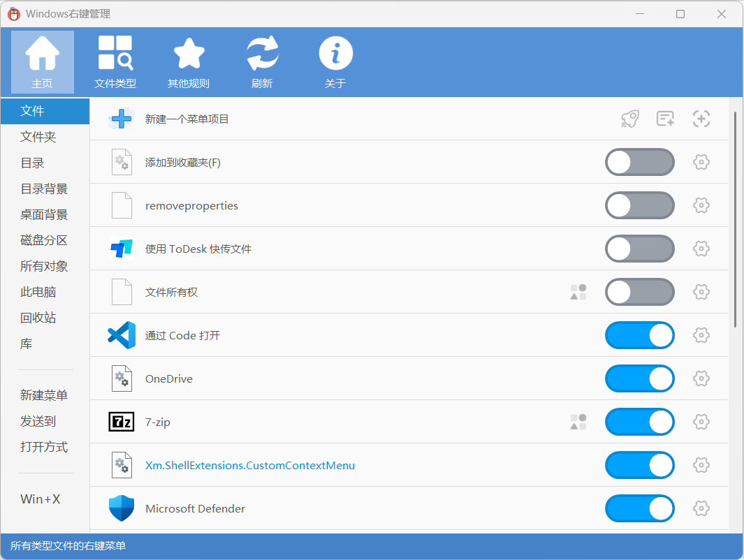The height and width of the screenshot is (560, 744).
Task: Click the 刷新 refresh icon
Action: (x=262, y=62)
